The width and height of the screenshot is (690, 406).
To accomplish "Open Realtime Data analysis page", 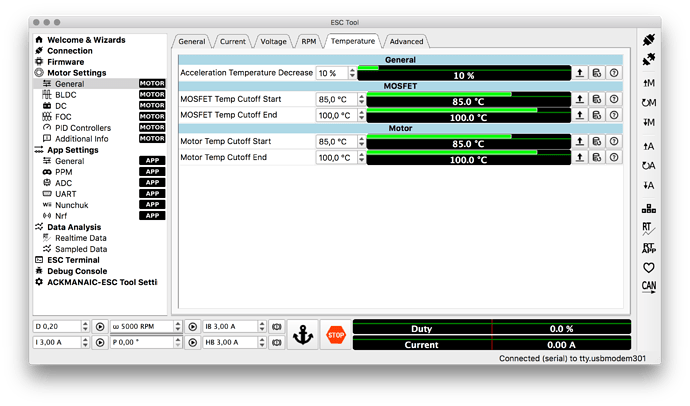I will [x=81, y=238].
